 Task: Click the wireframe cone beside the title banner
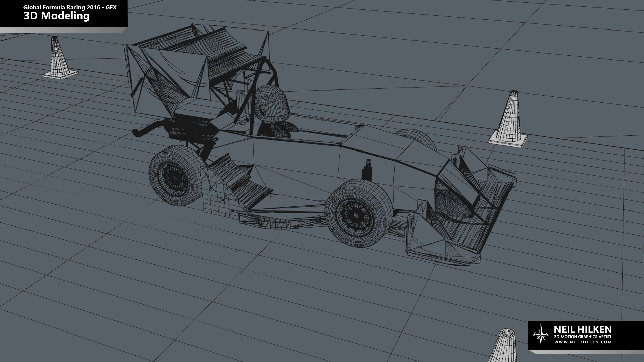pyautogui.click(x=60, y=57)
